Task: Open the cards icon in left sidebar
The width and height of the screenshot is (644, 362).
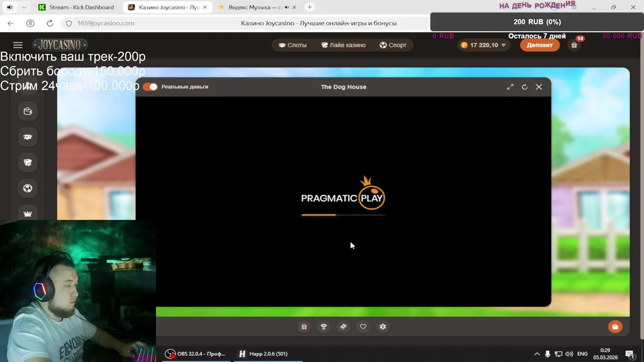Action: [x=28, y=162]
